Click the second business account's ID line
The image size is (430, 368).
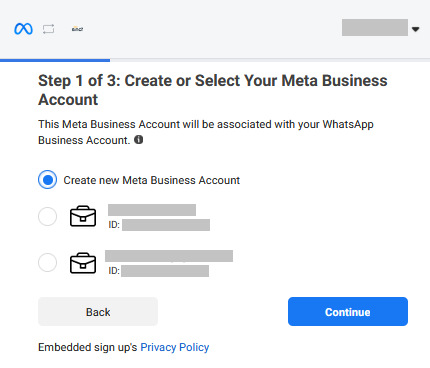159,271
